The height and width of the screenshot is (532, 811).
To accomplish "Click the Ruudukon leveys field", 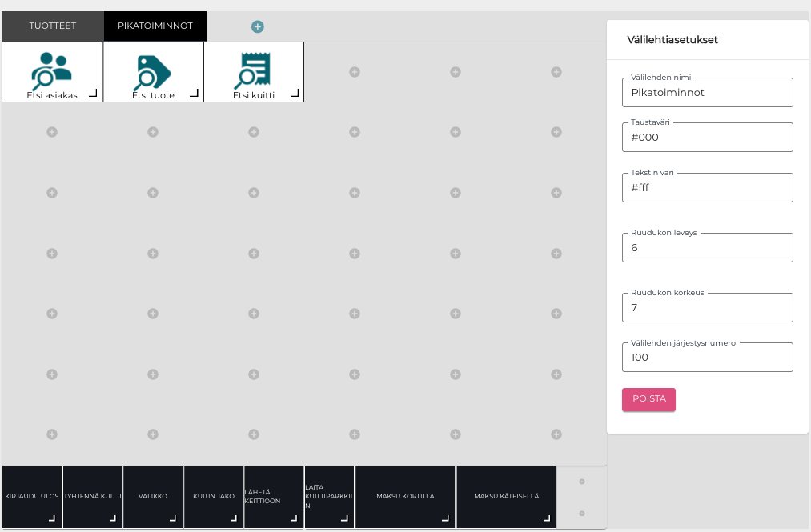I will click(x=707, y=248).
